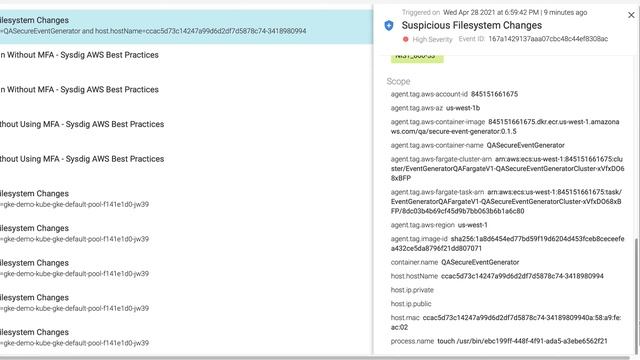Click the High Severity label
The height and width of the screenshot is (360, 640).
click(x=432, y=39)
